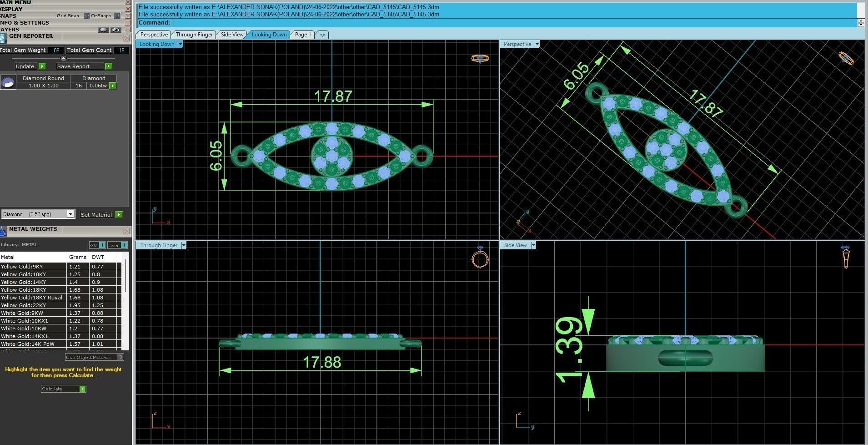Image resolution: width=868 pixels, height=445 pixels.
Task: Switch to the Through Finger tab
Action: (194, 35)
